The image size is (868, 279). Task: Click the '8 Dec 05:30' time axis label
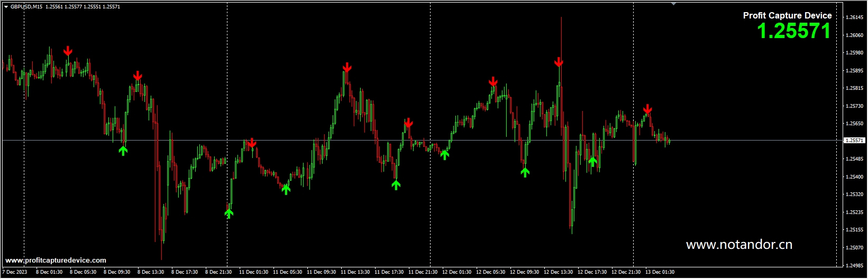click(83, 272)
